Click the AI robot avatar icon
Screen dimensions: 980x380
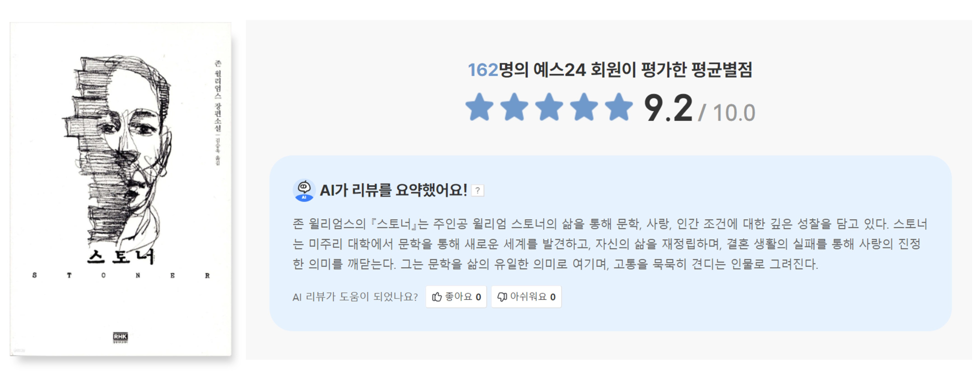[304, 190]
